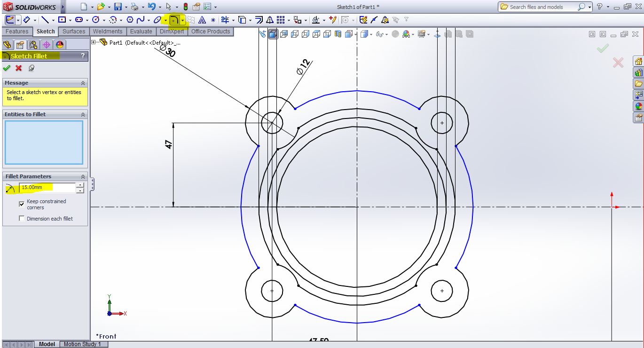Expand the Part1 tree node
This screenshot has width=644, height=348.
[94, 42]
